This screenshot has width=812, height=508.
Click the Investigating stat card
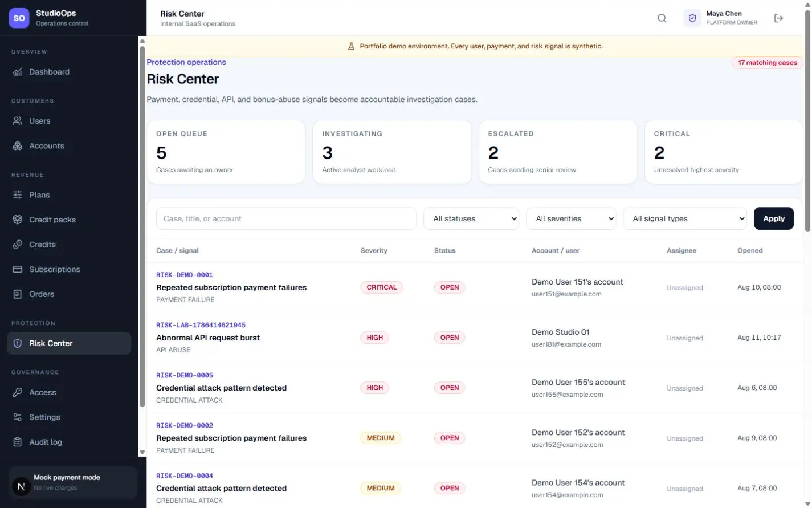[392, 152]
